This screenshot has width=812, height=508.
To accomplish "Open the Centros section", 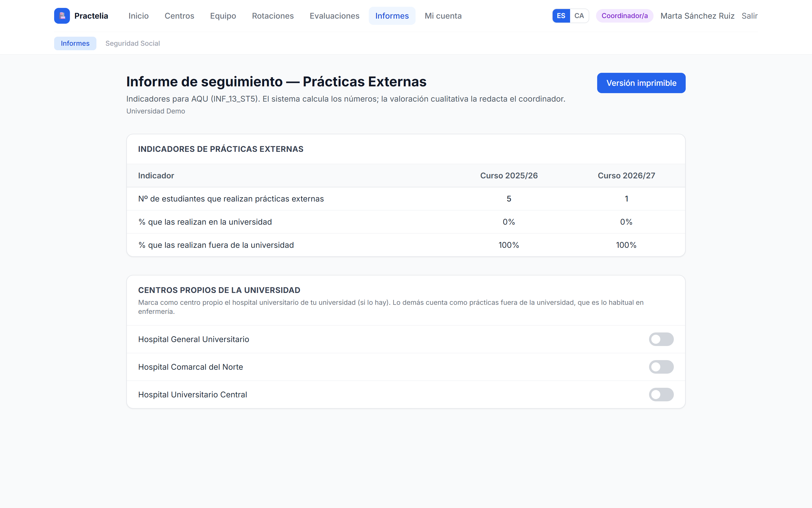I will click(x=179, y=16).
